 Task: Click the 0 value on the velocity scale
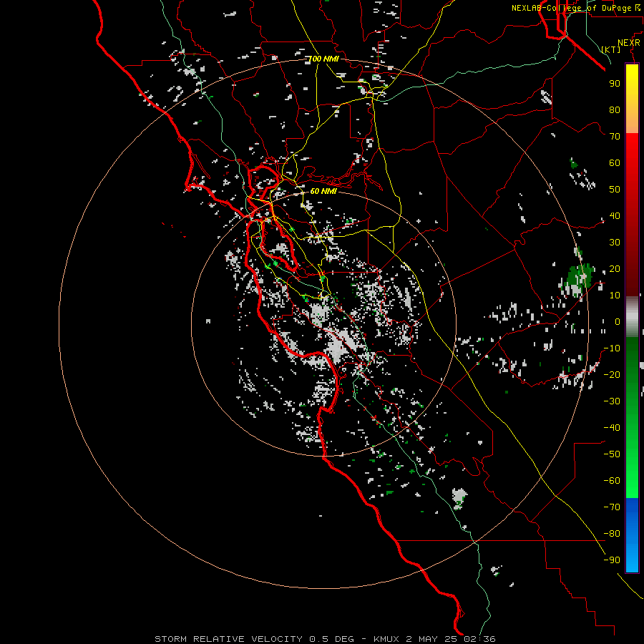click(x=618, y=321)
